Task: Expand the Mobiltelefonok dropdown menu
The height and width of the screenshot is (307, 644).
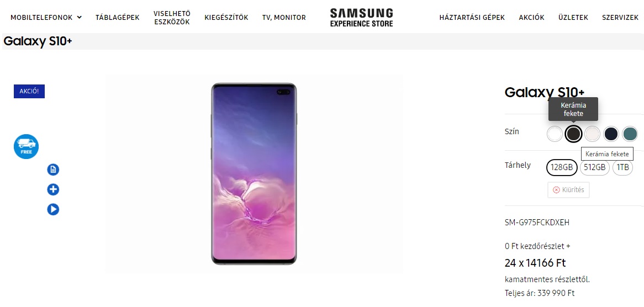Action: [x=46, y=17]
